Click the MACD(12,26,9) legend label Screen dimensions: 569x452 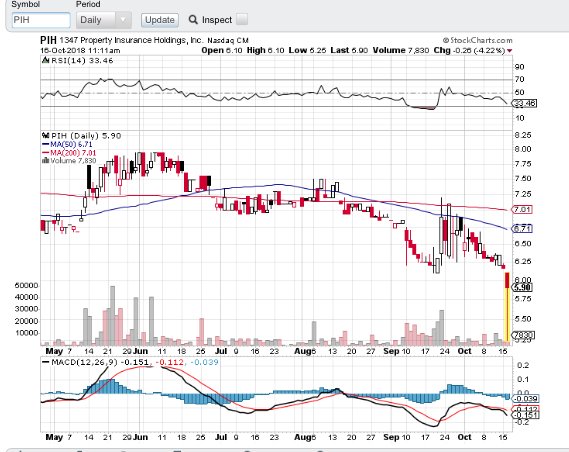point(85,362)
